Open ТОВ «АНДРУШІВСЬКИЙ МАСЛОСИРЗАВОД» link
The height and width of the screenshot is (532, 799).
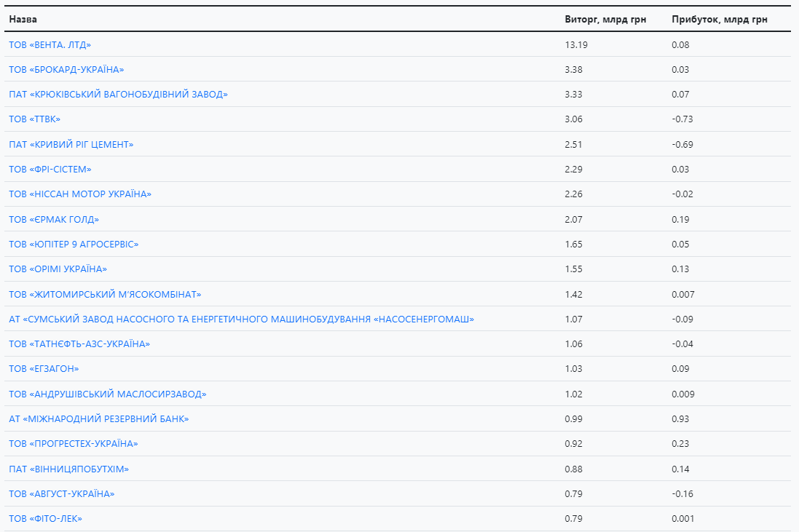[x=108, y=394]
